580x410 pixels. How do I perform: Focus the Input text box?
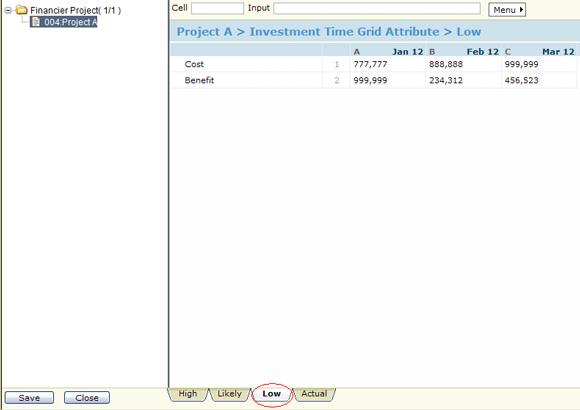[x=377, y=9]
